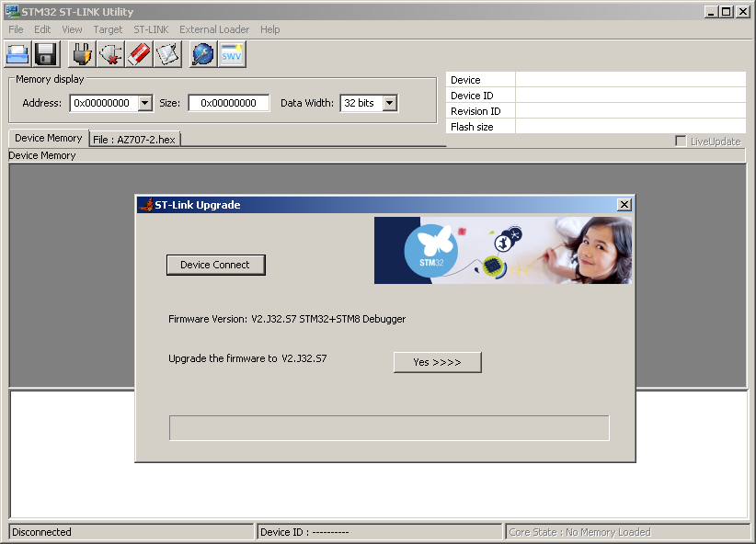The height and width of the screenshot is (544, 756).
Task: Click Yes >>>> to upgrade firmware
Action: tap(437, 362)
